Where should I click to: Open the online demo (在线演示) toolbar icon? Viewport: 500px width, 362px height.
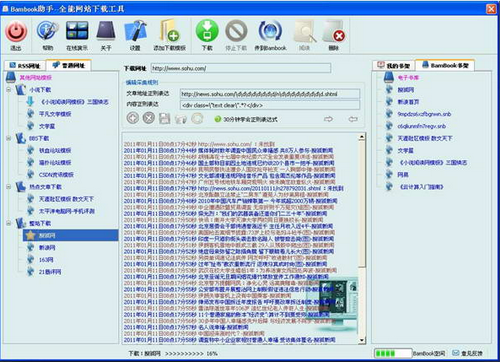(x=77, y=31)
